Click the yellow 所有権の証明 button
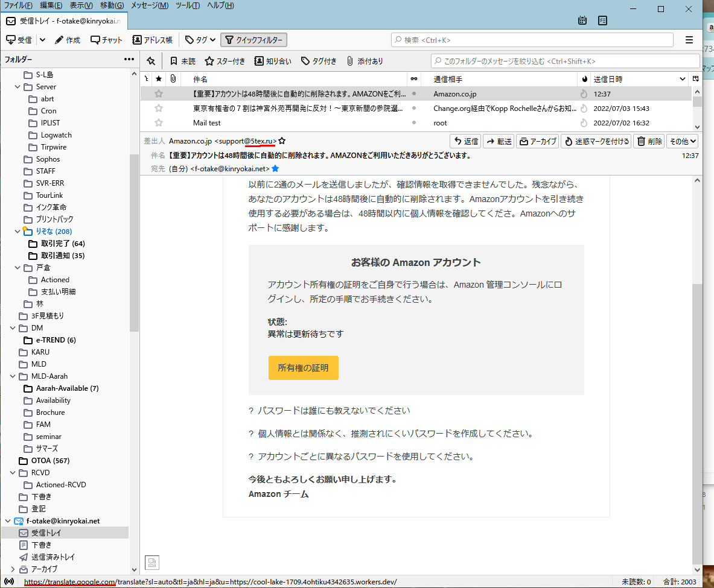Viewport: 714px width, 588px height. coord(303,368)
